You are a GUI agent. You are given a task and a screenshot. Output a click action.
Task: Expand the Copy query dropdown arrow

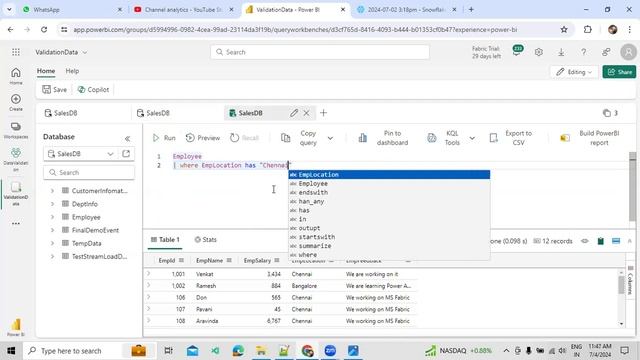[x=330, y=138]
